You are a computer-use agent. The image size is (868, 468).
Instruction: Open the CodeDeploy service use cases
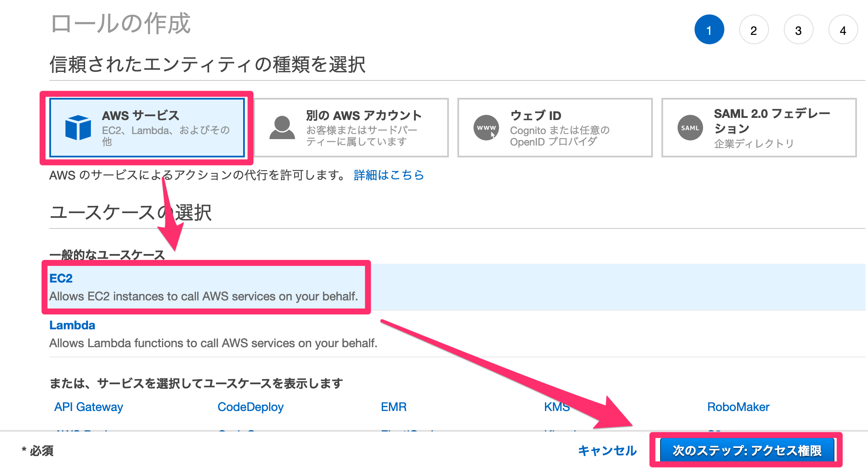click(250, 407)
